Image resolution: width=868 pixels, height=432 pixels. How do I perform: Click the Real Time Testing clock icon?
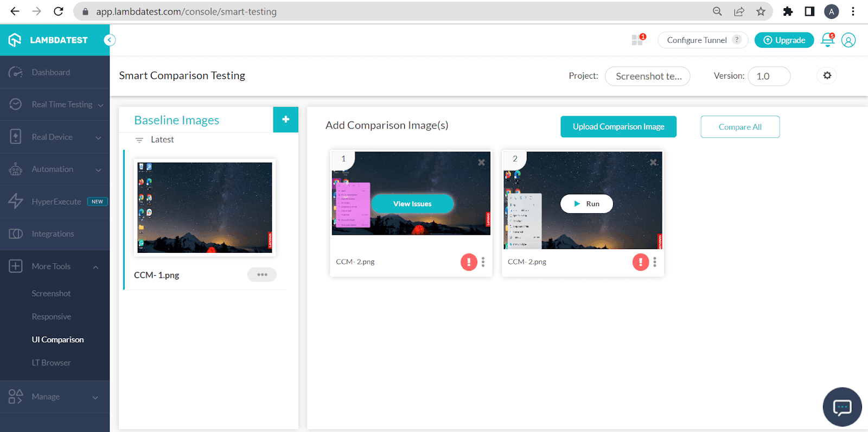pyautogui.click(x=16, y=104)
